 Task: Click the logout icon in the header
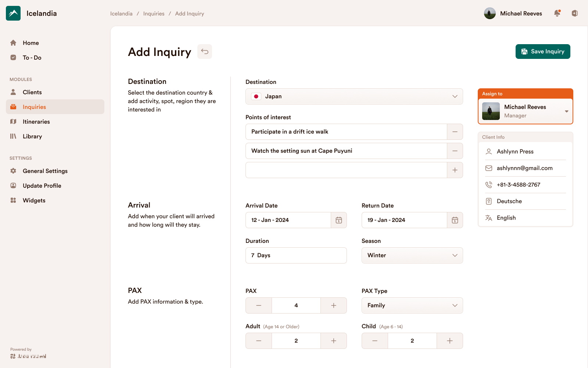pyautogui.click(x=575, y=13)
